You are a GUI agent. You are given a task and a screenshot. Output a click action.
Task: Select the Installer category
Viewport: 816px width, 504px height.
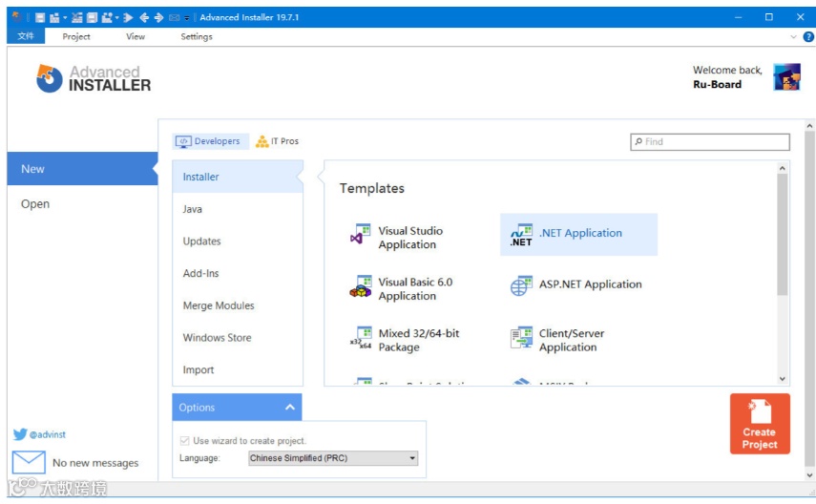238,177
